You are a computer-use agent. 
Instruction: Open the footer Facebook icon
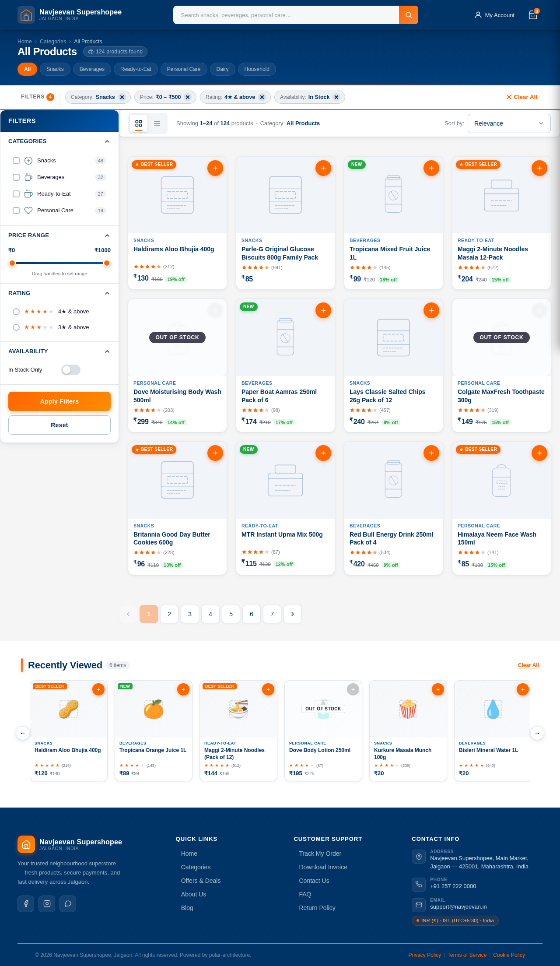coord(26,903)
